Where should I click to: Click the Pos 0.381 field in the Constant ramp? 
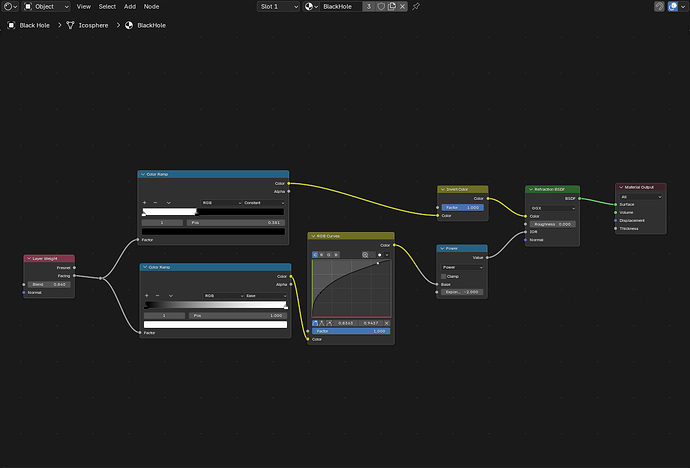236,223
